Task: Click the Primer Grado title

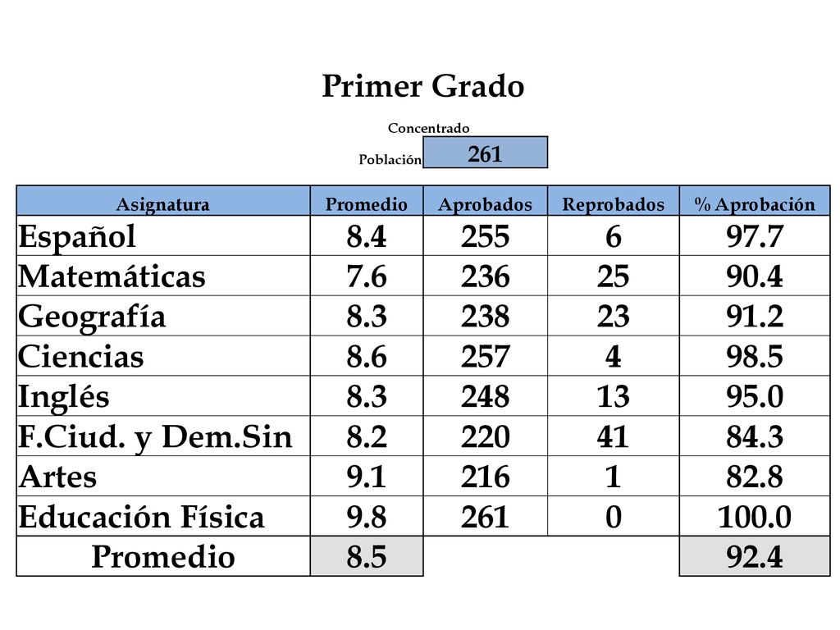Action: click(x=422, y=85)
